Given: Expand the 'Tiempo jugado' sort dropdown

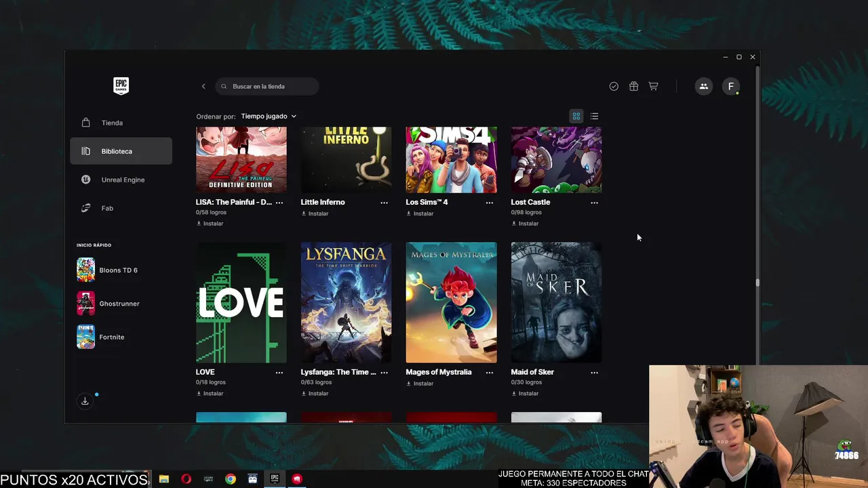Looking at the screenshot, I should pyautogui.click(x=269, y=116).
